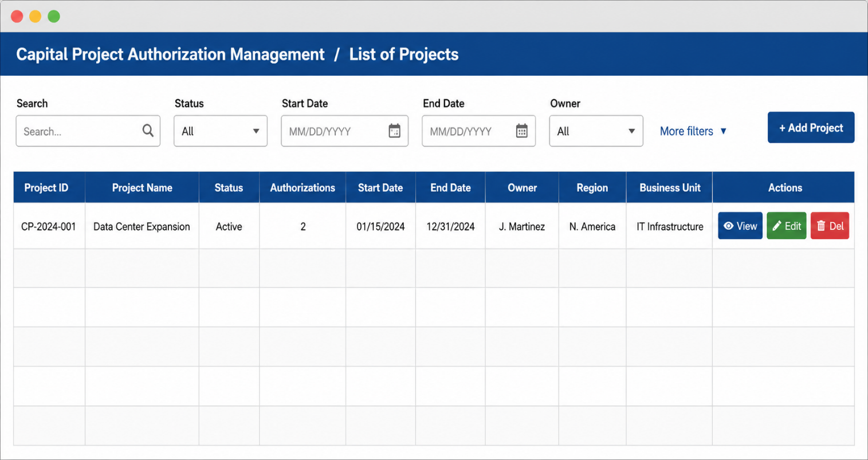The height and width of the screenshot is (460, 868).
Task: Open the Start Date calendar picker icon
Action: (x=394, y=131)
